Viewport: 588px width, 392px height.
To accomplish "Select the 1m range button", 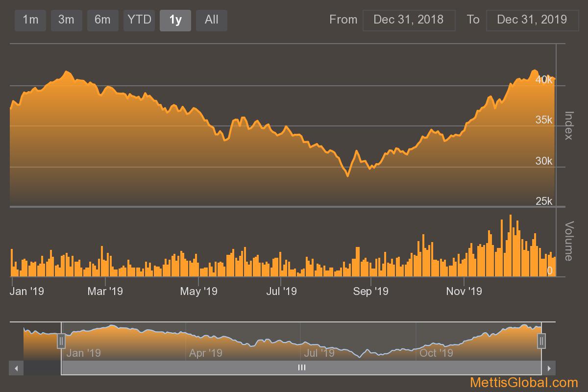I will coord(30,20).
